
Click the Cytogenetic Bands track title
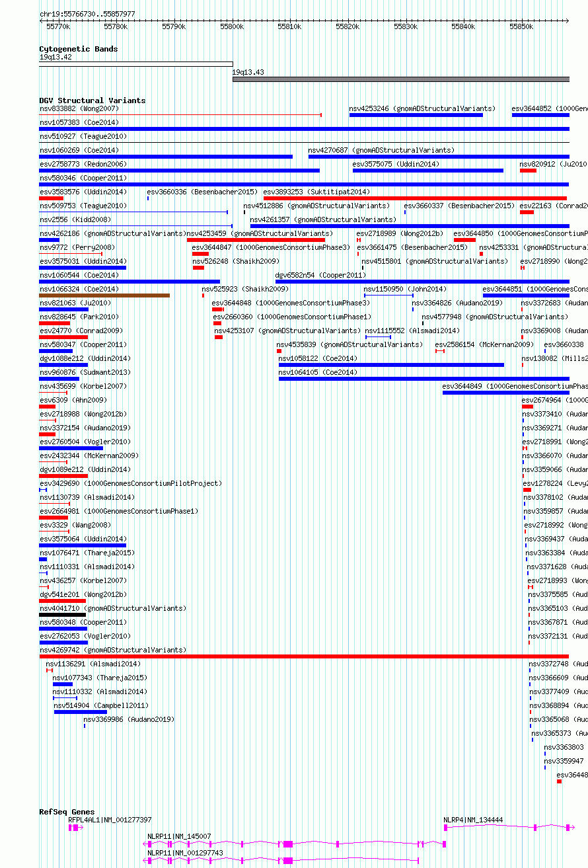79,49
